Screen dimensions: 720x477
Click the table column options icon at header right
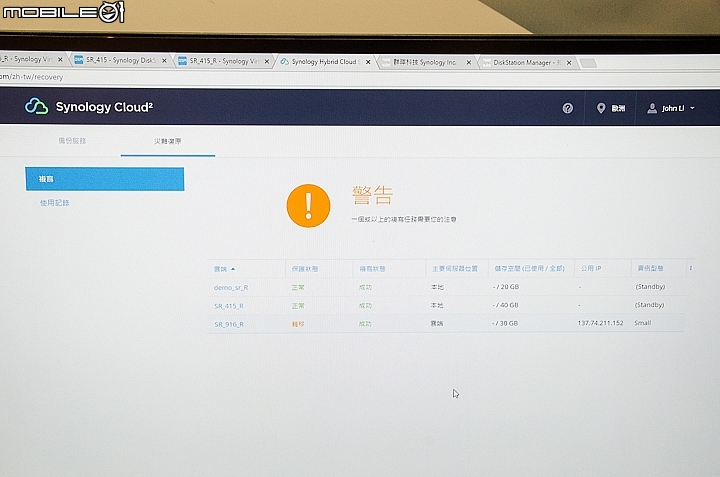coord(691,268)
